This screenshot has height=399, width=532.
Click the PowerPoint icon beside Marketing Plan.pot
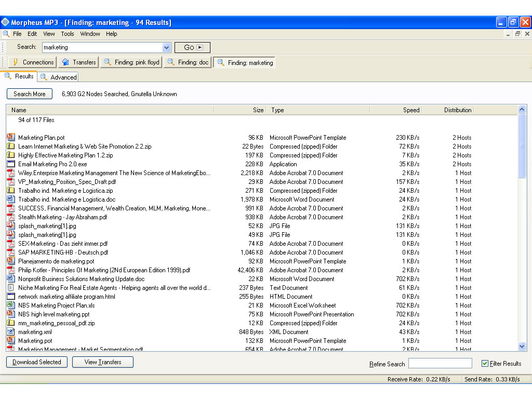click(x=11, y=138)
